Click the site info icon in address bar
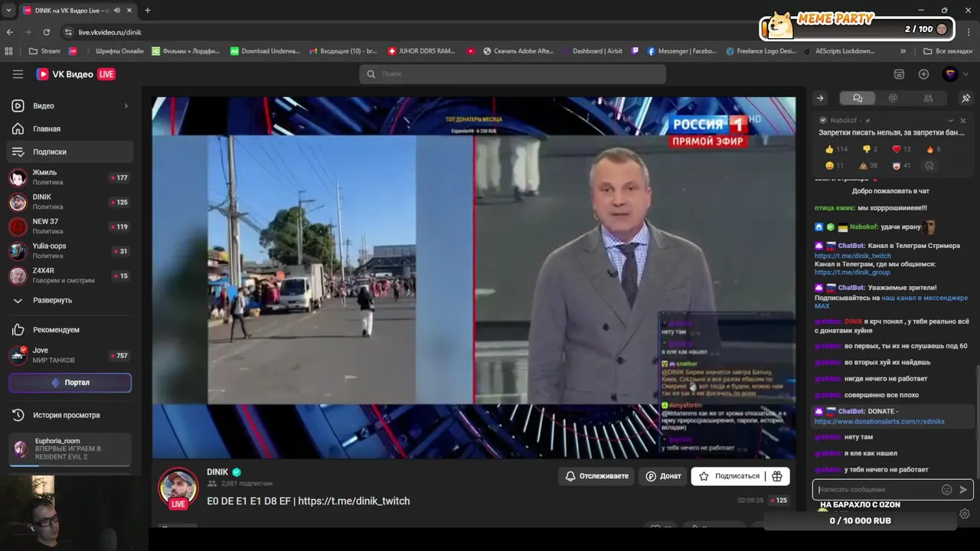980x551 pixels. [x=68, y=32]
